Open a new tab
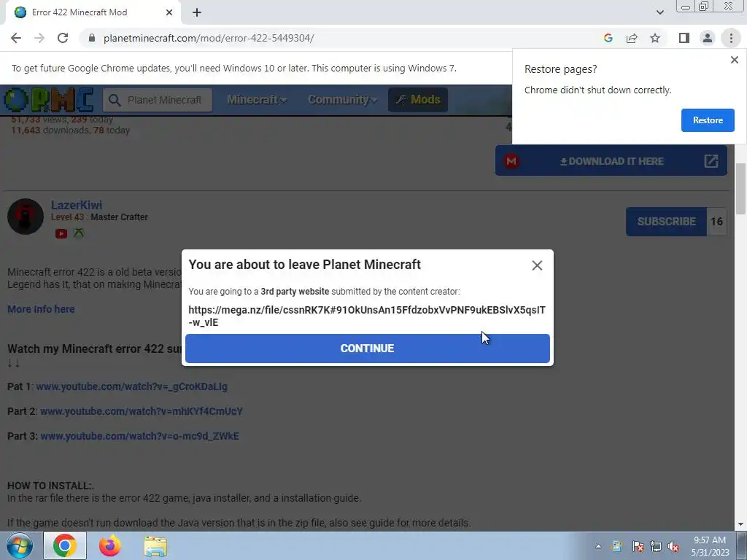 coord(197,12)
